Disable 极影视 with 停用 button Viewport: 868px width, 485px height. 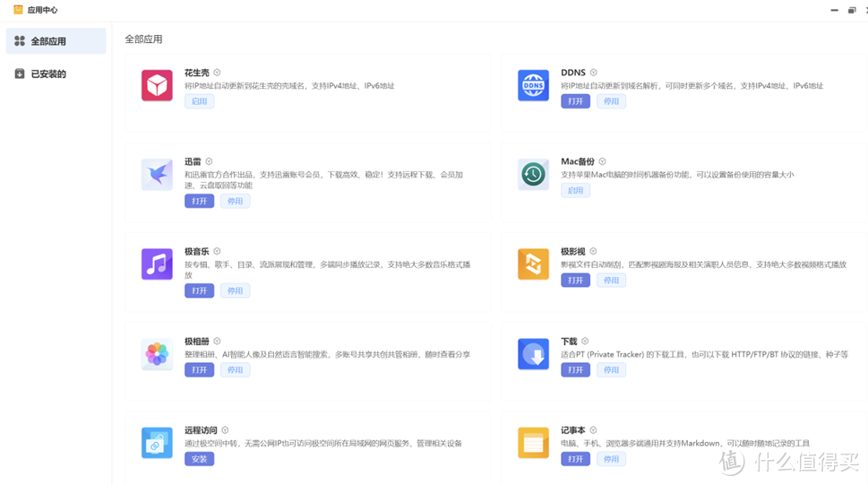611,281
